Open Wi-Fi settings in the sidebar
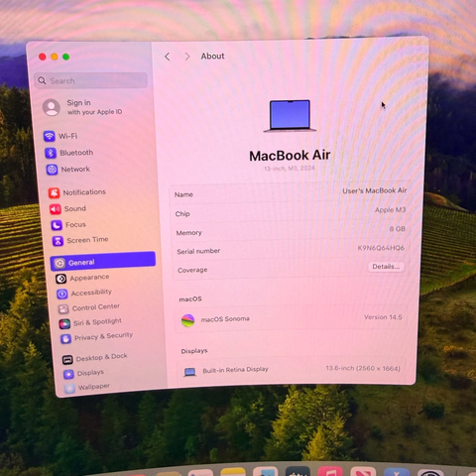Viewport: 476px width, 476px height. pos(60,136)
